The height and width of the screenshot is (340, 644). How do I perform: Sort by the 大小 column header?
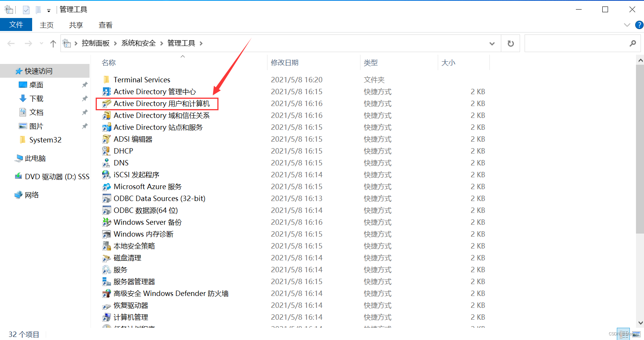[x=448, y=63]
